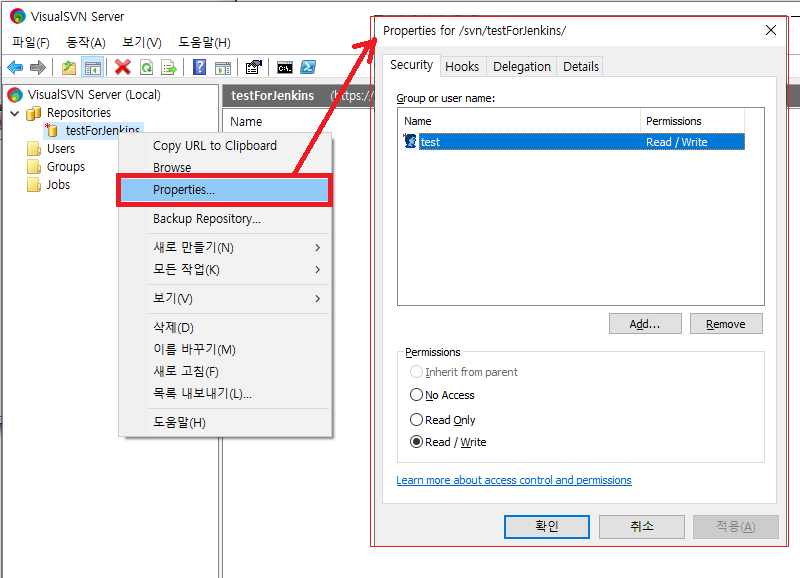Image resolution: width=800 pixels, height=578 pixels.
Task: Click the user icon beside test
Action: pyautogui.click(x=410, y=141)
